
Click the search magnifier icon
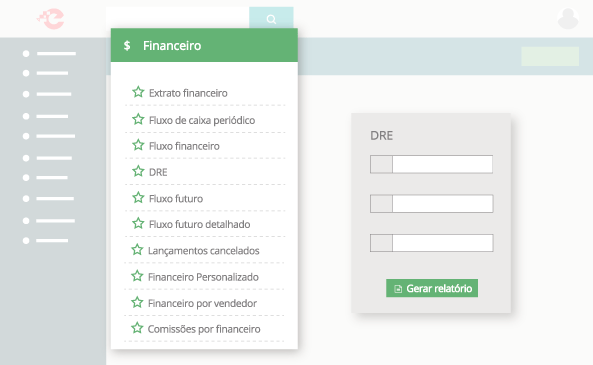[271, 19]
